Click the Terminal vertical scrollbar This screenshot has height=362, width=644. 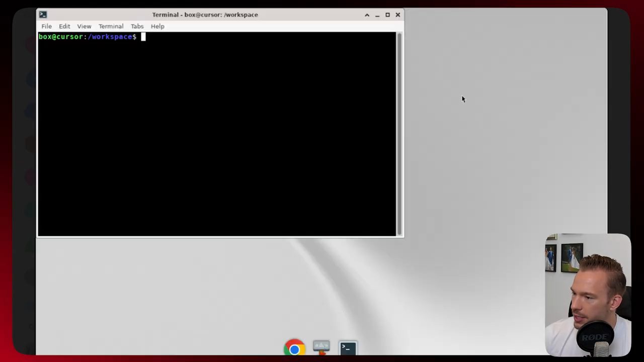pyautogui.click(x=399, y=134)
